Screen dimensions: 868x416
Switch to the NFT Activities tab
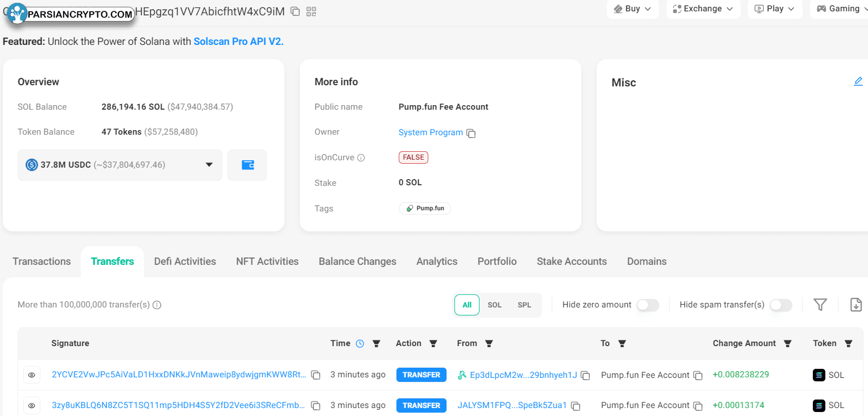pyautogui.click(x=267, y=261)
